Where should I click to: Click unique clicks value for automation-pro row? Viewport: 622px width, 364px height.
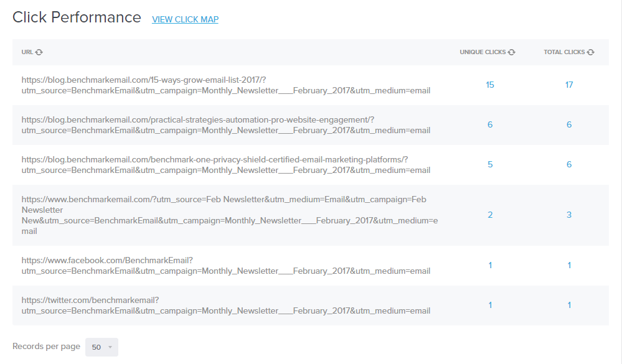[x=490, y=124]
